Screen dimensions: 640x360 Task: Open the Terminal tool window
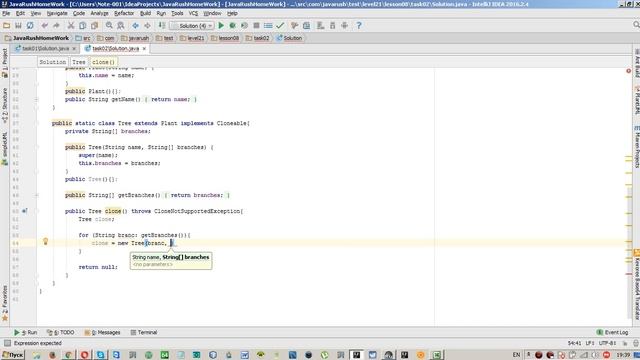[144, 333]
